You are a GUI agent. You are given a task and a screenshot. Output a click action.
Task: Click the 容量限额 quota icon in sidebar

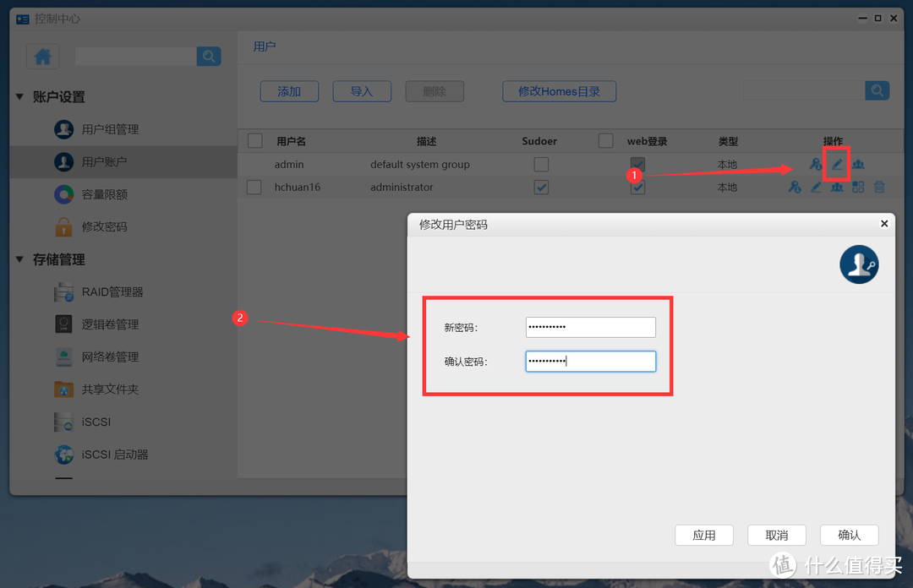[x=63, y=194]
